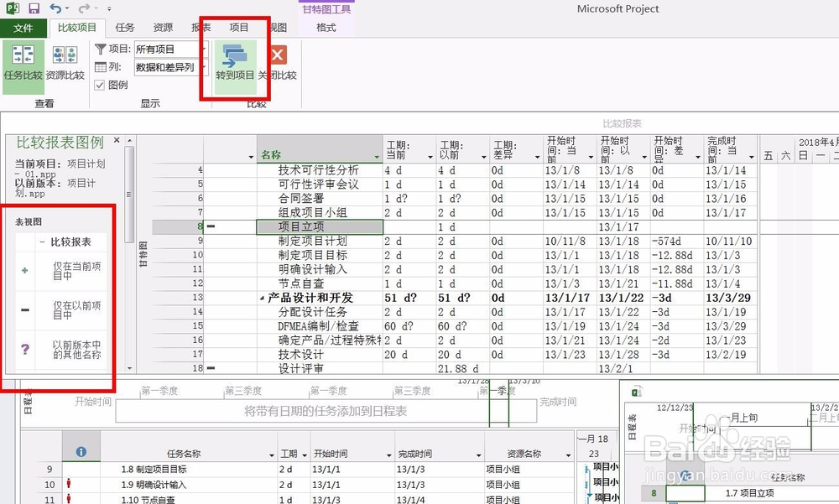
Task: Open the 资源名称 column dropdown in lower pane
Action: 568,455
